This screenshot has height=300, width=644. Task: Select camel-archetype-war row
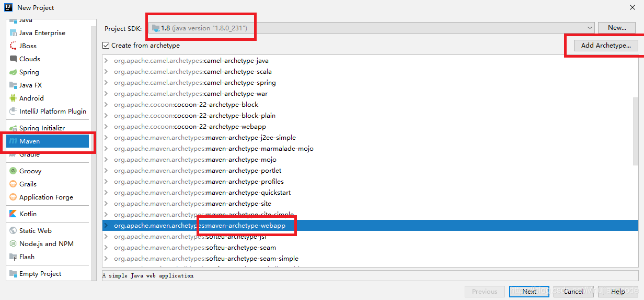pos(367,94)
